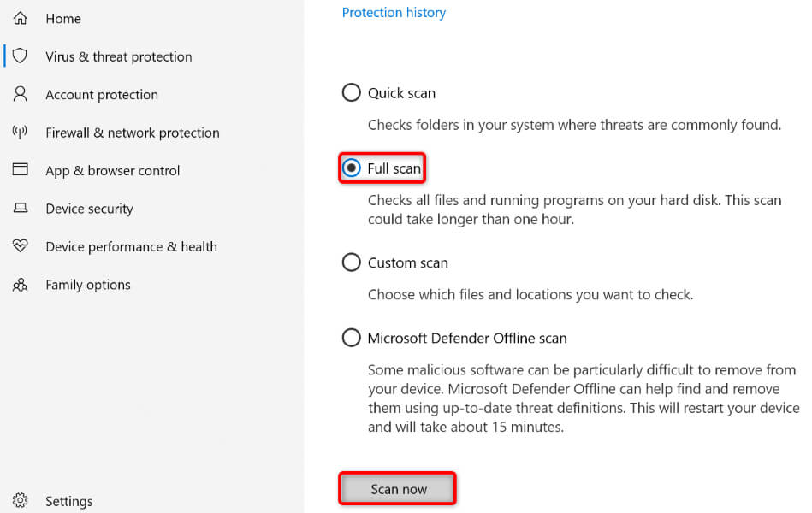Click the Device security laptop icon
This screenshot has width=812, height=513.
21,209
